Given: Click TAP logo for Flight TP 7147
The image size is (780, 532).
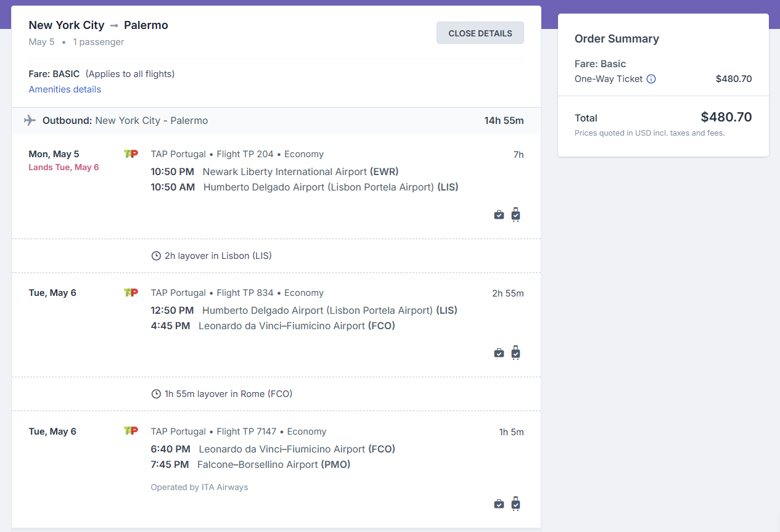Looking at the screenshot, I should (x=131, y=432).
